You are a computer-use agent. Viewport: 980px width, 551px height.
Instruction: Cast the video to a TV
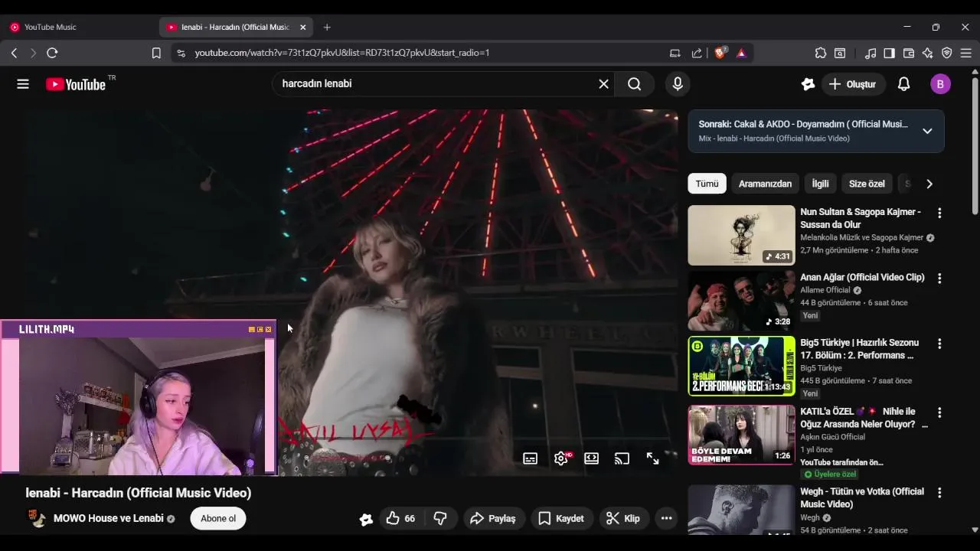pyautogui.click(x=622, y=458)
